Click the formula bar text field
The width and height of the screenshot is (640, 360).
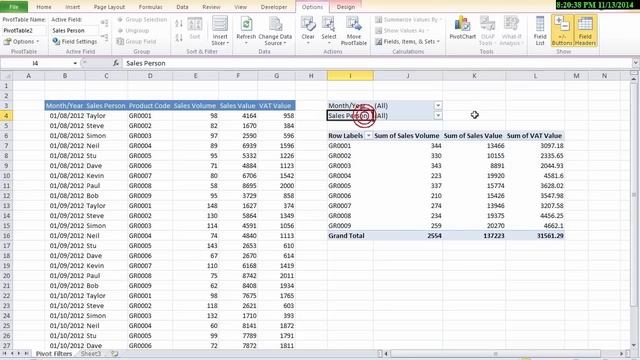point(377,63)
